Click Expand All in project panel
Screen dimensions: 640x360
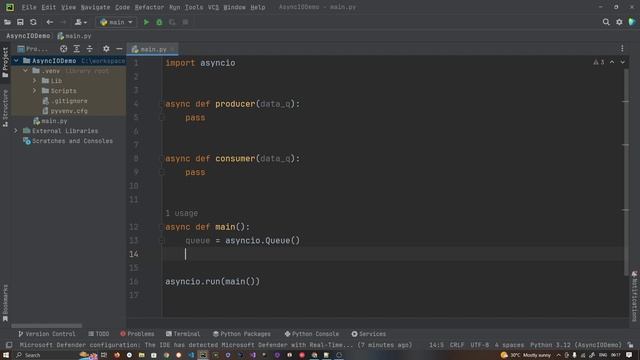76,49
